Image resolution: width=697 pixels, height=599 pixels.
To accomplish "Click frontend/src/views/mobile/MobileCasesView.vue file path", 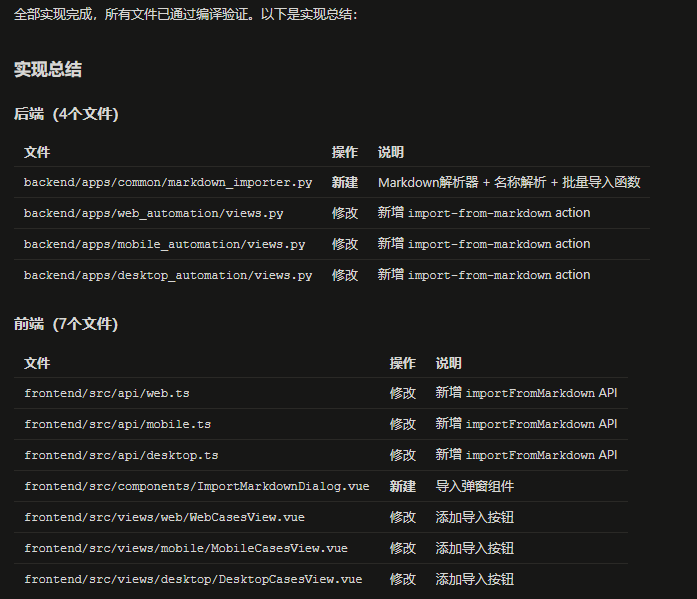I will coord(186,549).
